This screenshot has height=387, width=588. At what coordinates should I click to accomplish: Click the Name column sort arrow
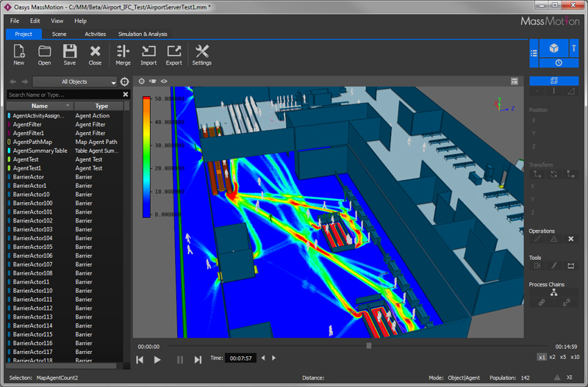click(x=68, y=106)
